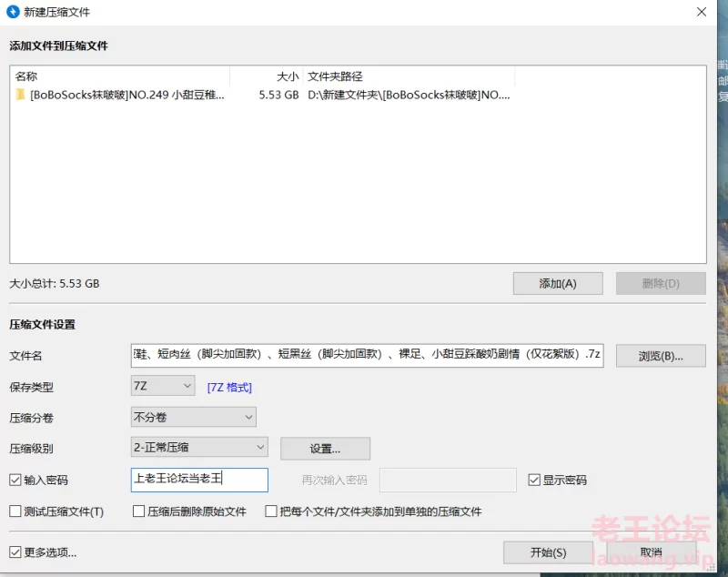Open the 保存类型 7Z dropdown
This screenshot has height=577, width=728.
click(x=163, y=386)
